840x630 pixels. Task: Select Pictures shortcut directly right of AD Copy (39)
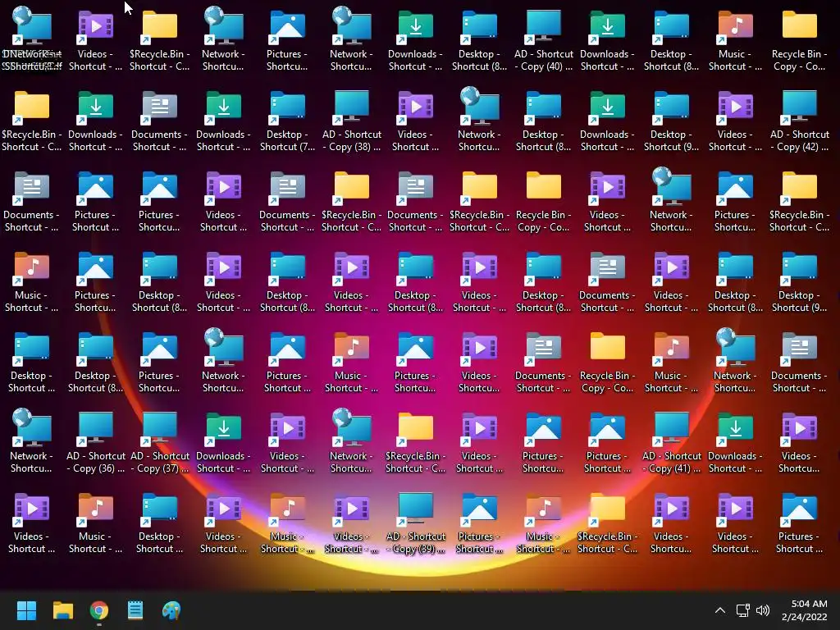(479, 523)
